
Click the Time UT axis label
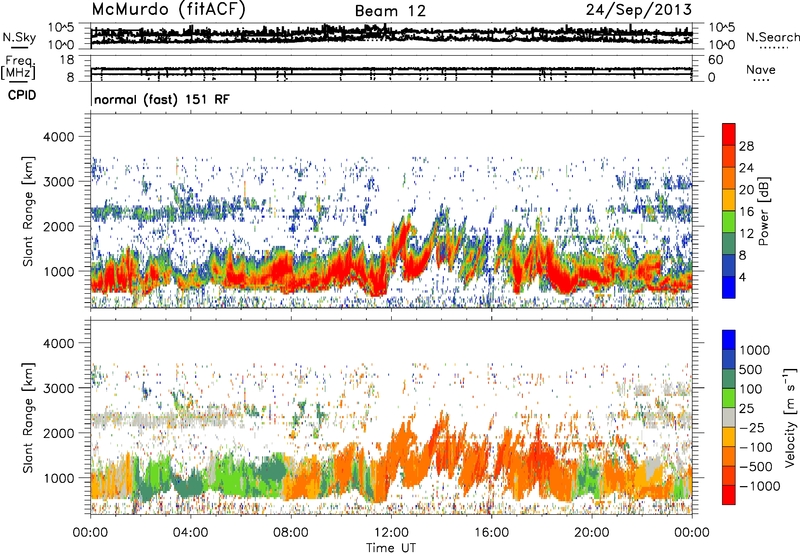tap(391, 548)
